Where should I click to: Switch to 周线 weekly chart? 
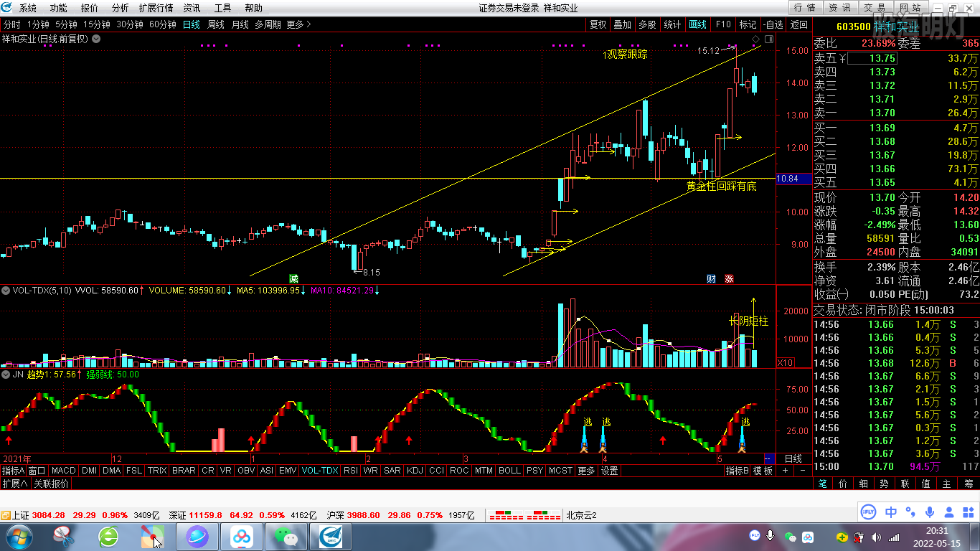pos(216,24)
